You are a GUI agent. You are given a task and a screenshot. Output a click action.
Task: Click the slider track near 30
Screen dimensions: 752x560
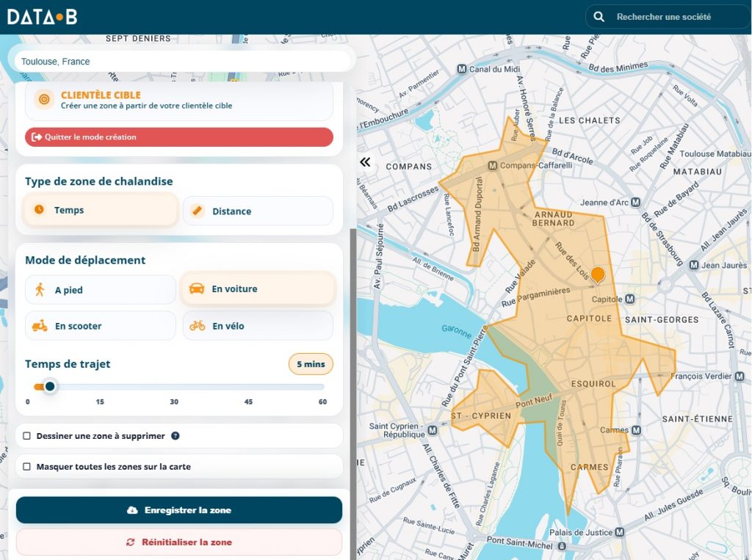pyautogui.click(x=174, y=387)
